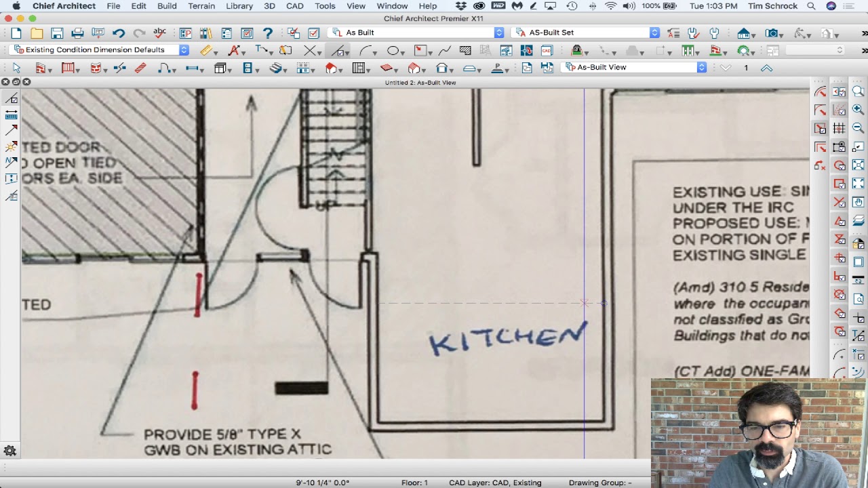The image size is (868, 488).
Task: Open the 3D menu
Action: 269,6
